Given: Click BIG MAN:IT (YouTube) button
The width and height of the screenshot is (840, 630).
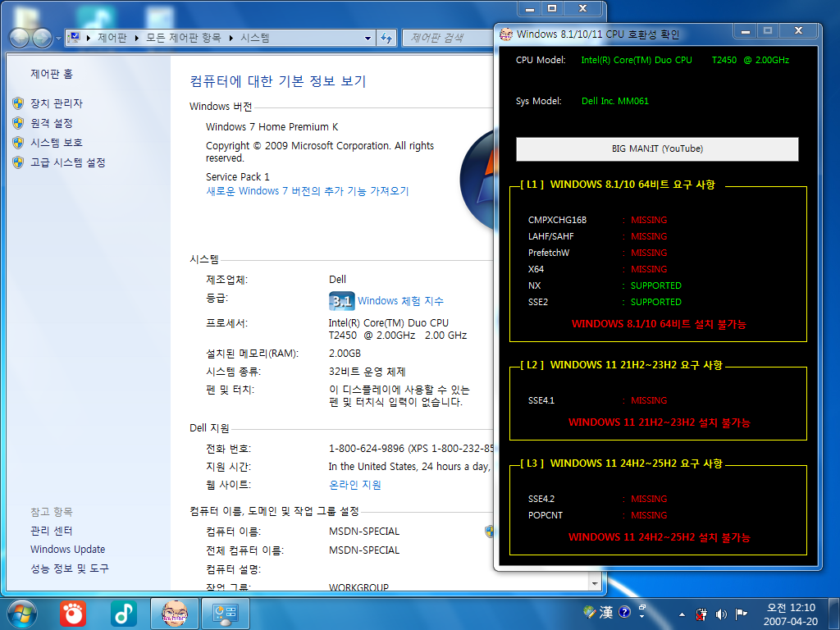Looking at the screenshot, I should pos(657,149).
